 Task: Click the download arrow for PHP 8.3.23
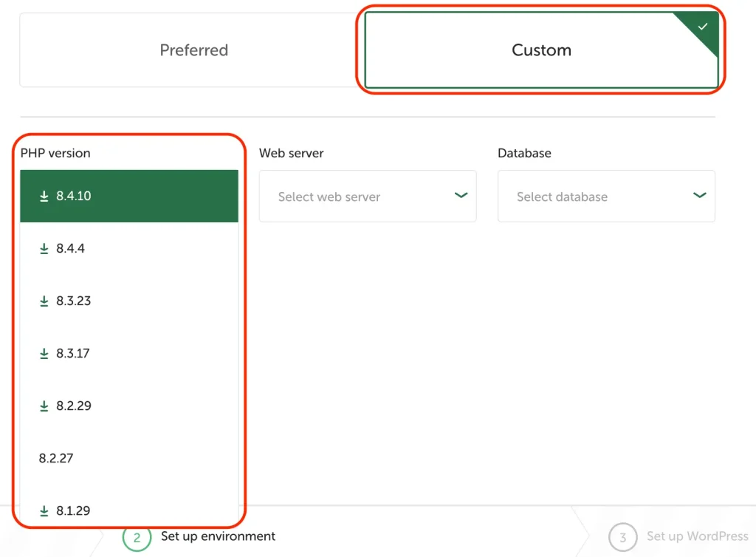pyautogui.click(x=44, y=301)
